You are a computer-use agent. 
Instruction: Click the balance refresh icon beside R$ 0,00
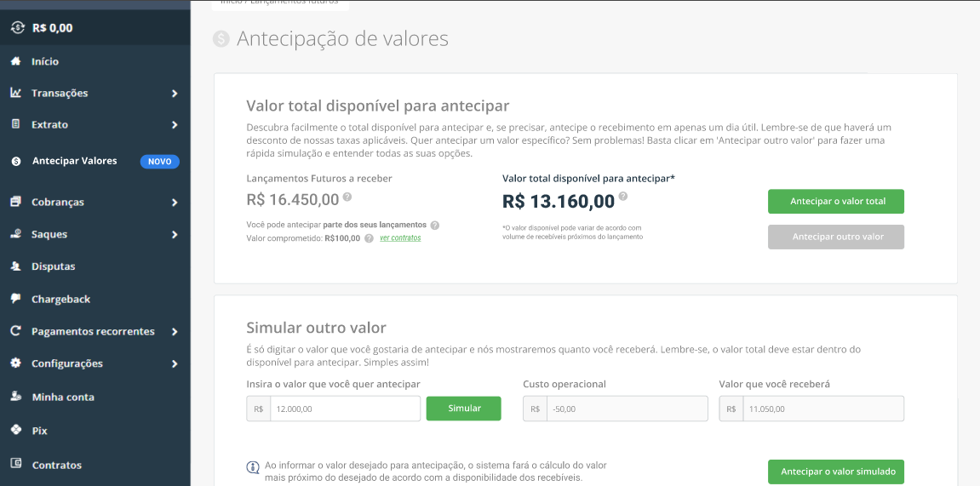(x=18, y=27)
